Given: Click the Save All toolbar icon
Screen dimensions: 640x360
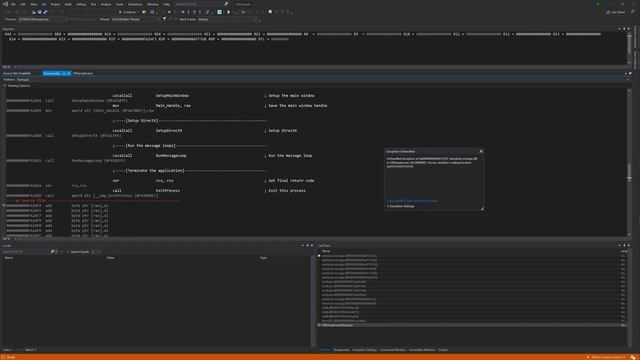Looking at the screenshot, I should [45, 12].
